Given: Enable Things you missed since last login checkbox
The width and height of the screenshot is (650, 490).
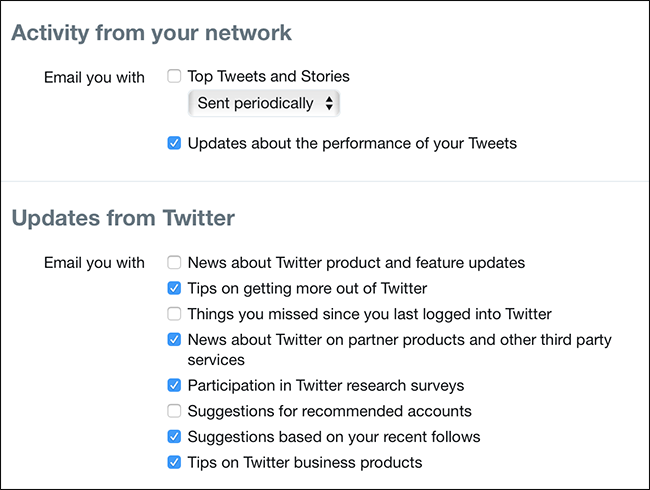Looking at the screenshot, I should coord(175,314).
